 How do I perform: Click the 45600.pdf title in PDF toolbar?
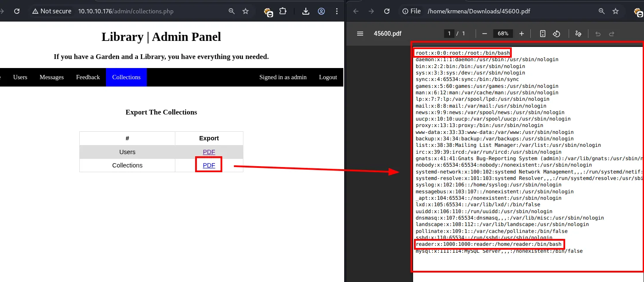(x=388, y=34)
